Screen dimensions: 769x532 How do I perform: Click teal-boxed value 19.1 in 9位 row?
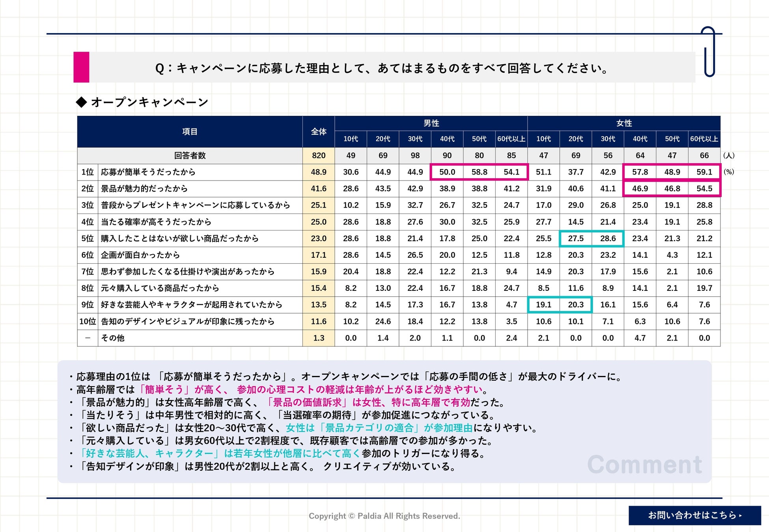pyautogui.click(x=543, y=305)
